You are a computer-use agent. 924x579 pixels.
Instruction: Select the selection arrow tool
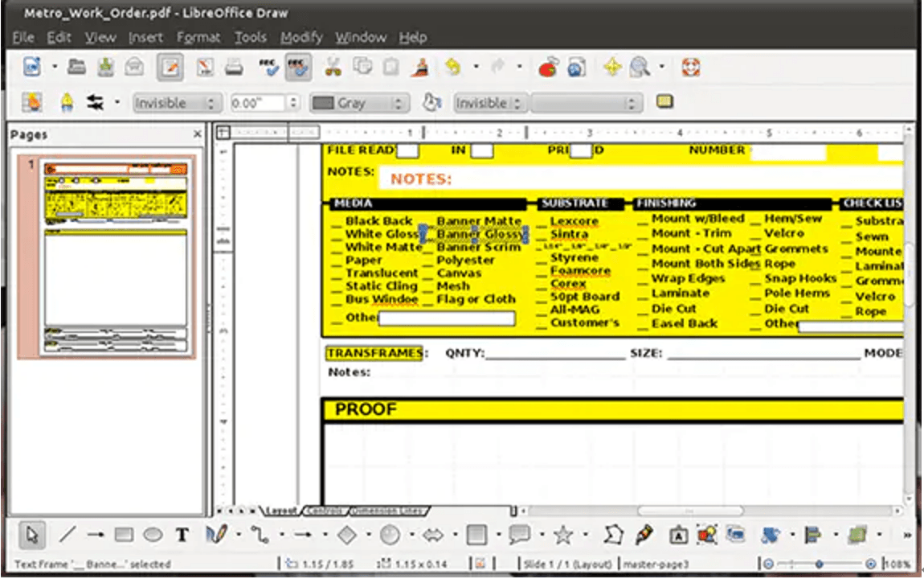click(x=33, y=533)
